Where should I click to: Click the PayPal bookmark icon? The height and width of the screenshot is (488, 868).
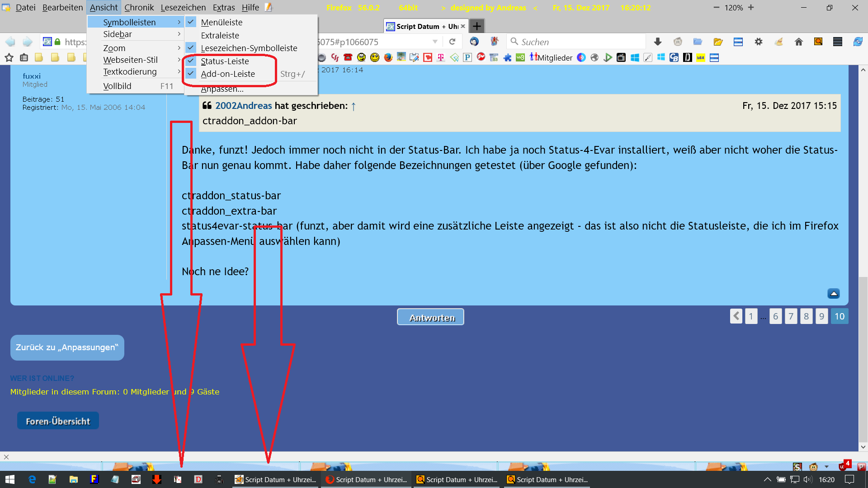pyautogui.click(x=467, y=57)
